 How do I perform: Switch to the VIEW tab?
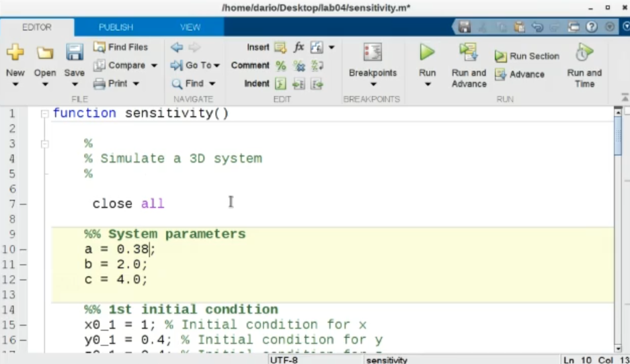point(190,28)
